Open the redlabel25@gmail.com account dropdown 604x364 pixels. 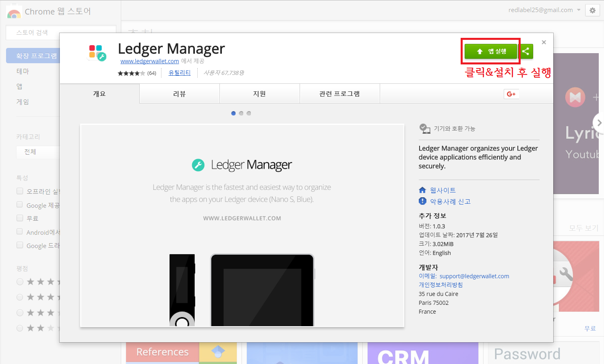pos(544,10)
